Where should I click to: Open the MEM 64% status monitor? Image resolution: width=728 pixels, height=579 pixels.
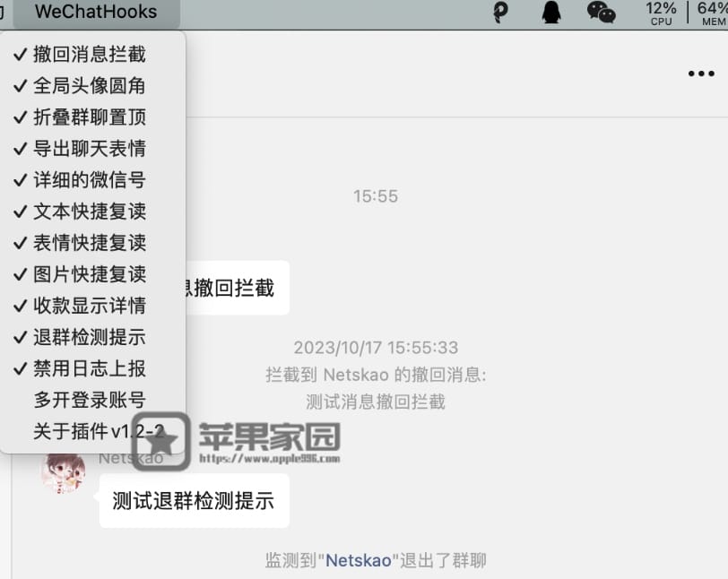pos(713,13)
